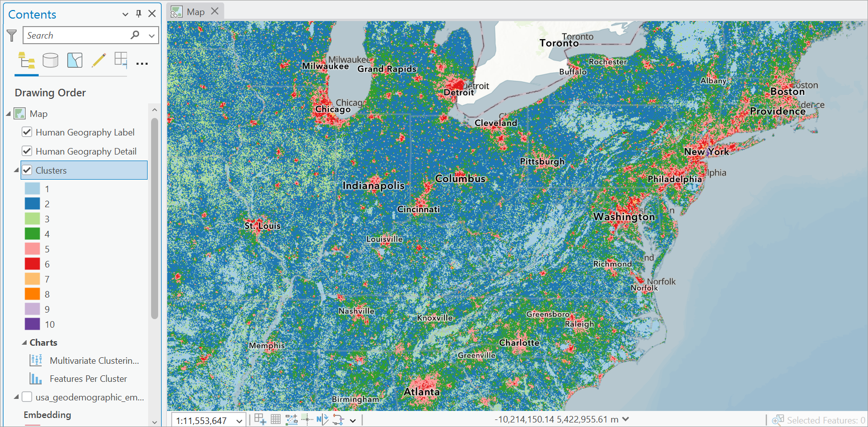Click cluster 10 purple swatch
The height and width of the screenshot is (427, 868).
point(32,324)
